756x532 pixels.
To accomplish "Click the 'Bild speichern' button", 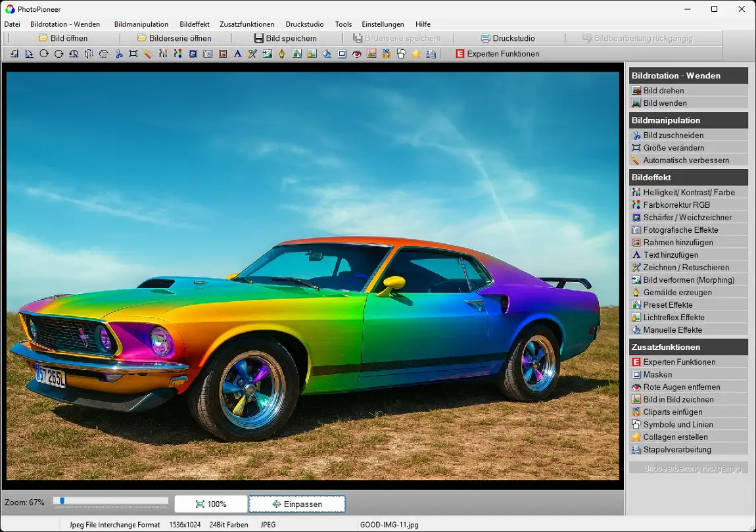I will (285, 38).
